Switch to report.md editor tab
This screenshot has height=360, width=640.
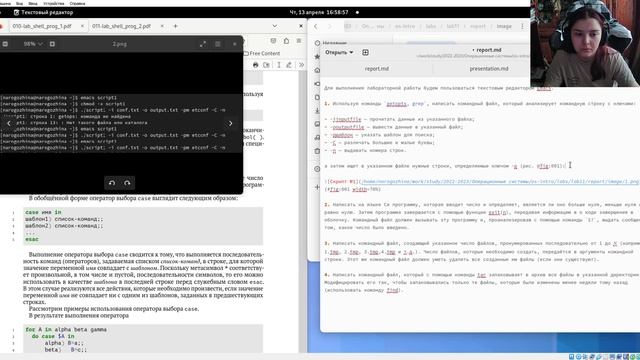[x=376, y=69]
